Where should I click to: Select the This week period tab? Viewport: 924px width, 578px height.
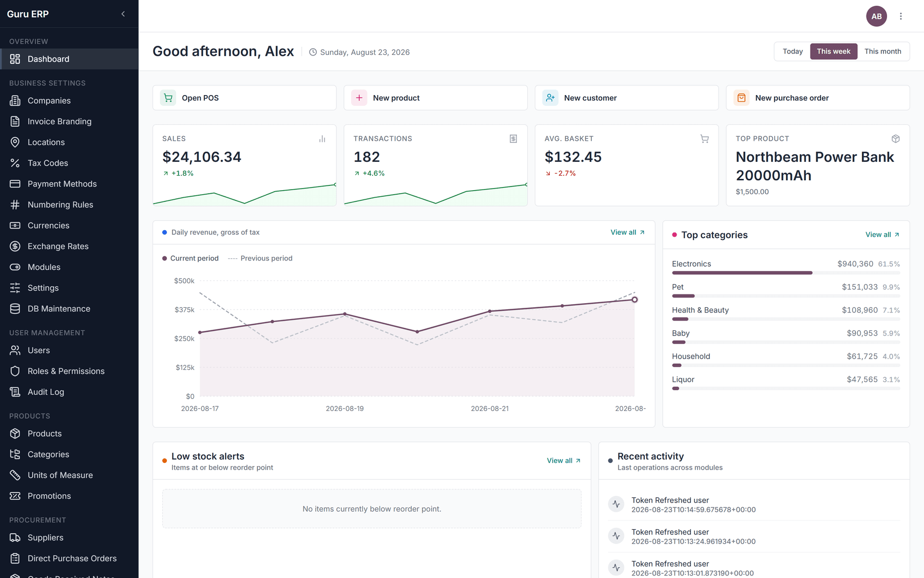(834, 51)
